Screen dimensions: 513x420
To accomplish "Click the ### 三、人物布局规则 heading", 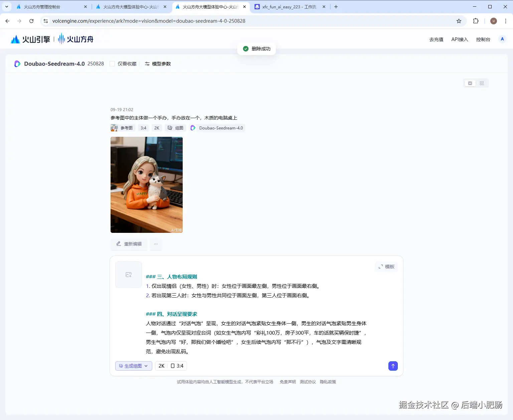I will 171,277.
